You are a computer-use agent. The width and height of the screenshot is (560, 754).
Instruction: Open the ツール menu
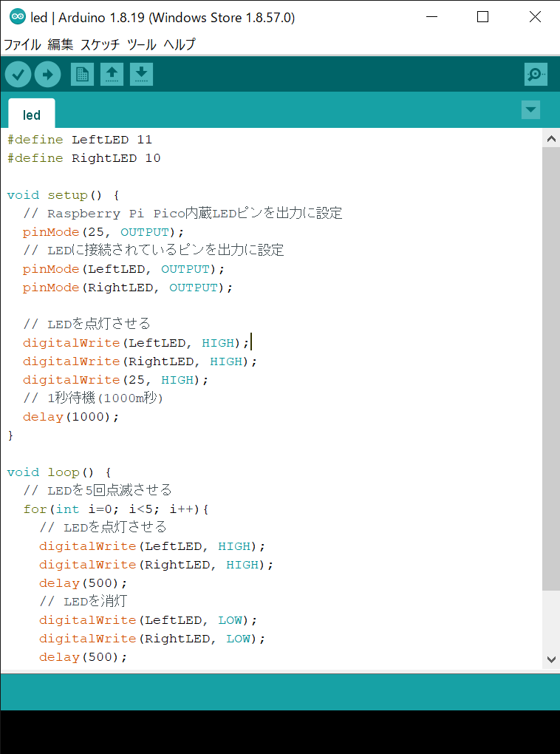tap(141, 44)
